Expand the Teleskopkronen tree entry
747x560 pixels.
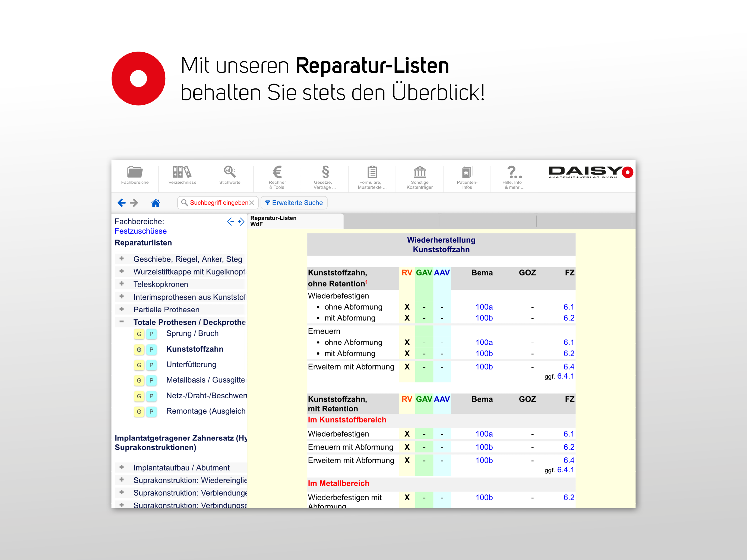pos(122,284)
